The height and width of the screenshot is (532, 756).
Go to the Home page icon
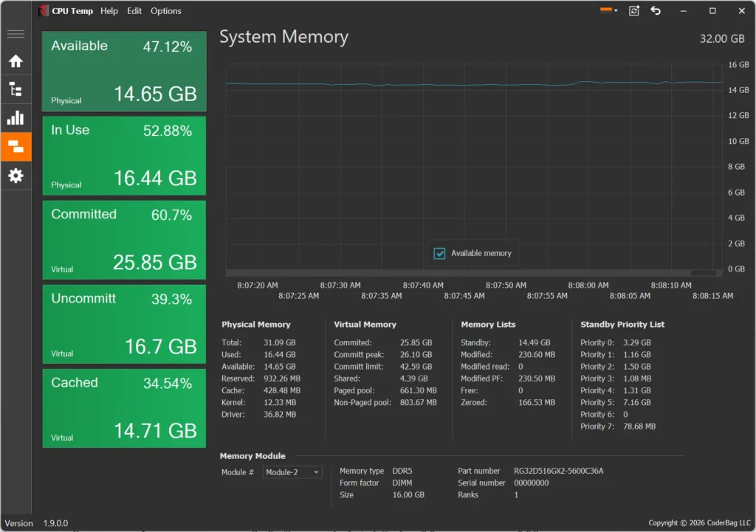pos(16,61)
